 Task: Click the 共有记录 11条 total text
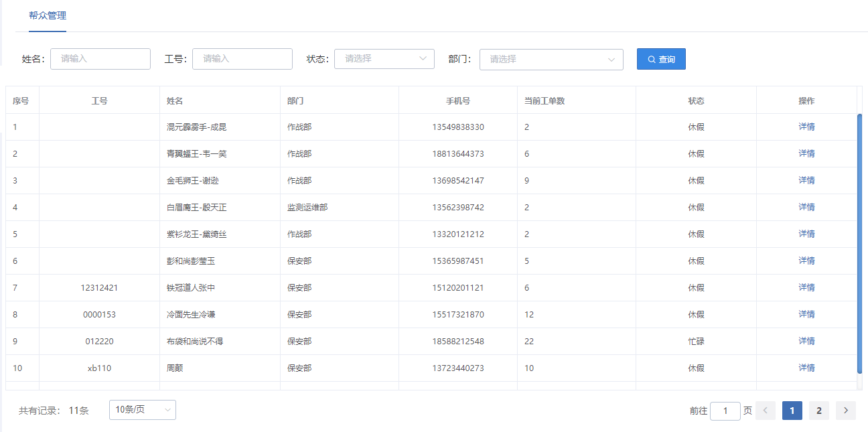[54, 411]
